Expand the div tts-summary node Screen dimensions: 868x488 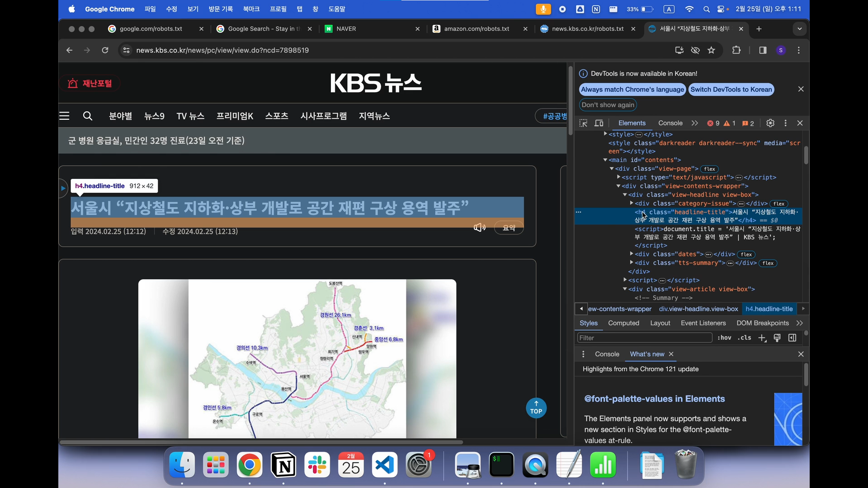(632, 263)
